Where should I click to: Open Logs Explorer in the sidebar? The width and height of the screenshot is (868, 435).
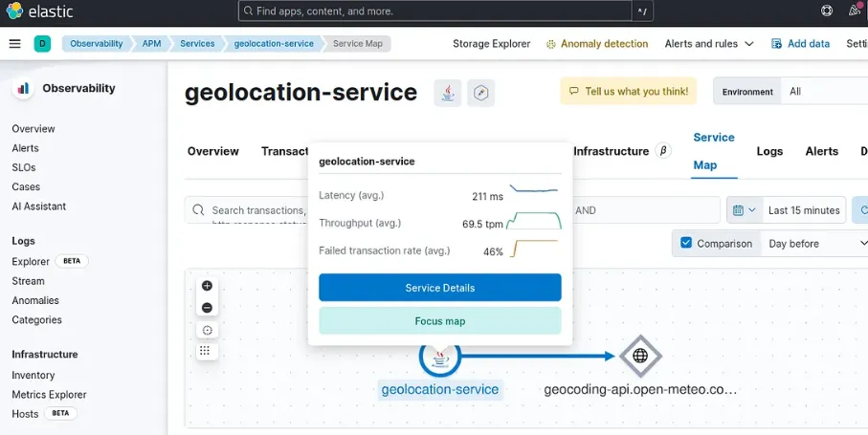pyautogui.click(x=31, y=261)
